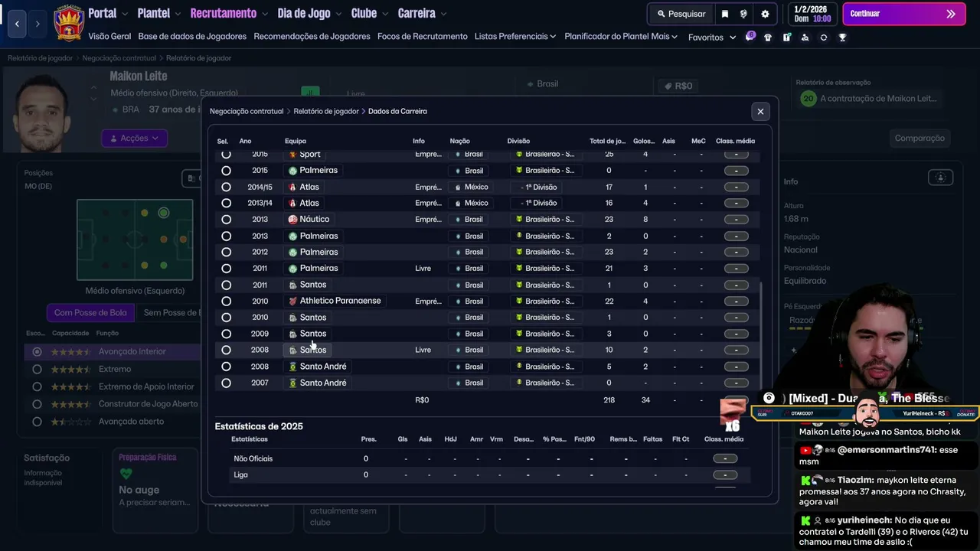Expand the Listas Preferenciais dropdown

pyautogui.click(x=515, y=37)
